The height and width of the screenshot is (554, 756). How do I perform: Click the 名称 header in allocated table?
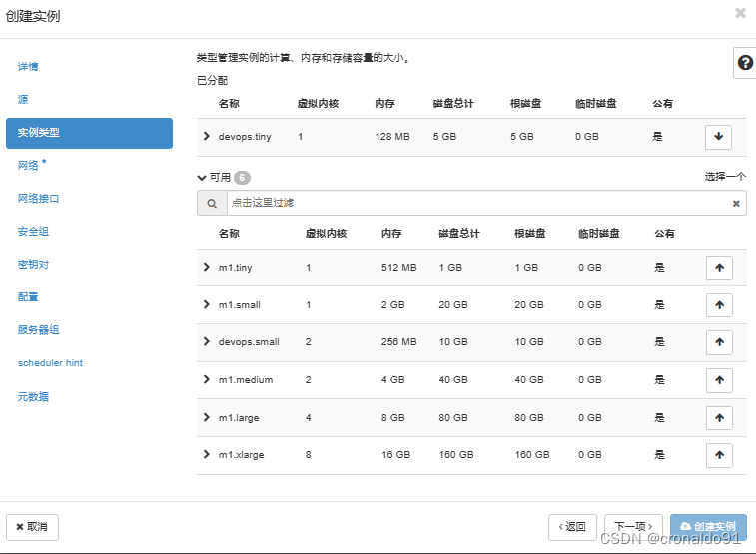[229, 104]
